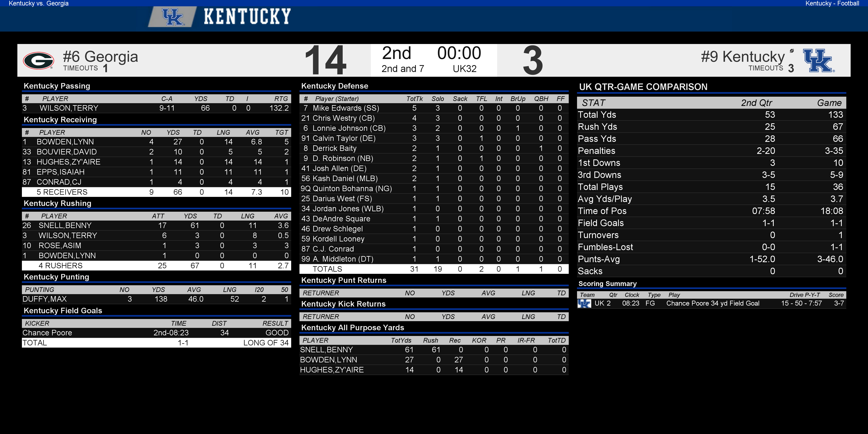The image size is (868, 434).
Task: Click BOWDEN,LYNN in receiving table
Action: tap(65, 142)
